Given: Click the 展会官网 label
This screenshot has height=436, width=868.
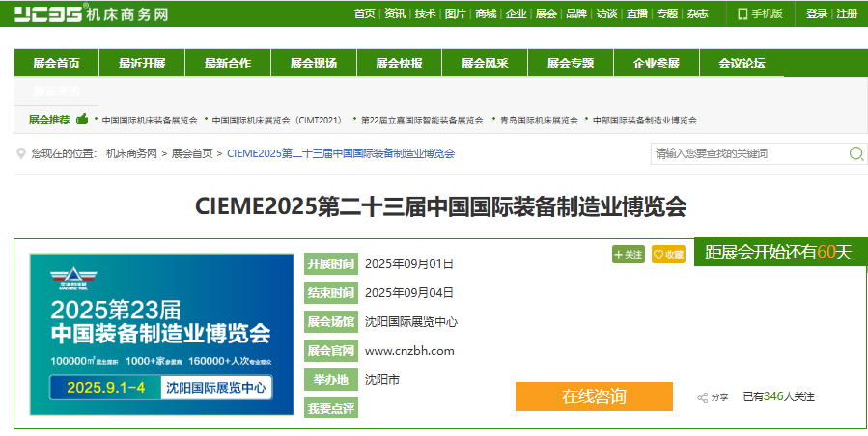Looking at the screenshot, I should pyautogui.click(x=331, y=351).
